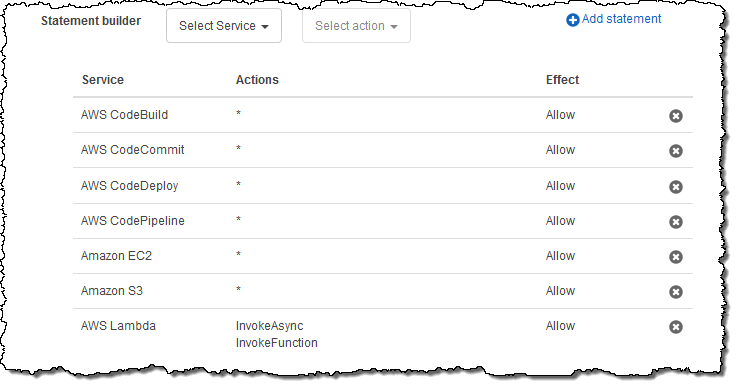This screenshot has height=386, width=737.
Task: Click the Amazon EC2 row label
Action: (x=117, y=256)
